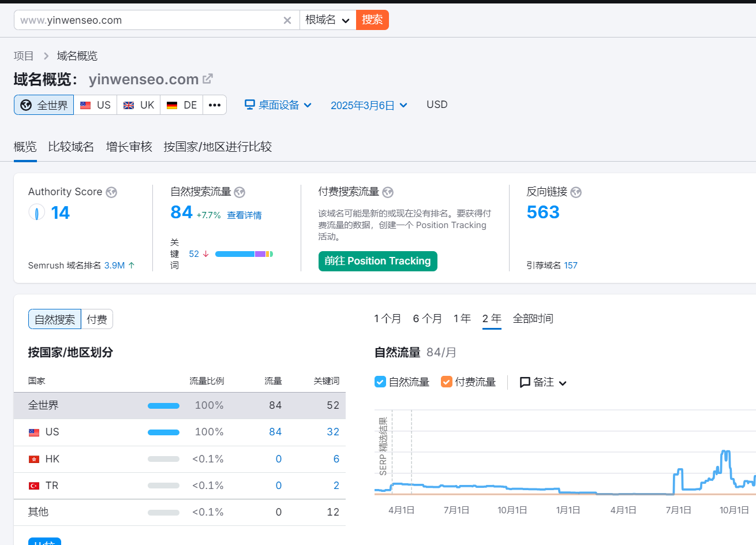
Task: Expand the 桌面设备 device dropdown
Action: coord(278,105)
